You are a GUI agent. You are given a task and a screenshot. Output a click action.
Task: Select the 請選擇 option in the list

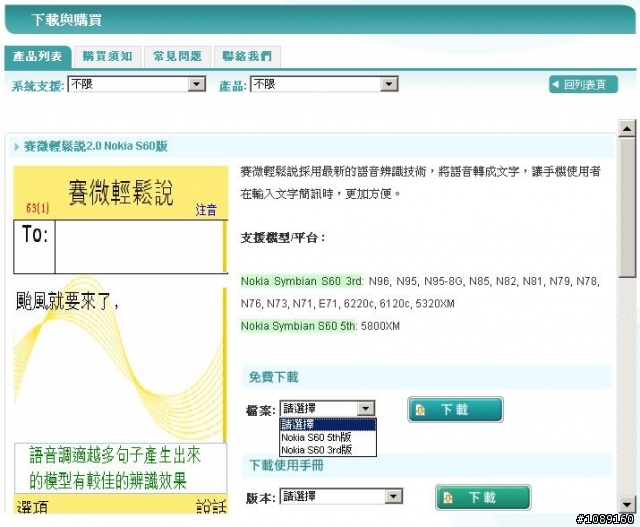pyautogui.click(x=328, y=425)
